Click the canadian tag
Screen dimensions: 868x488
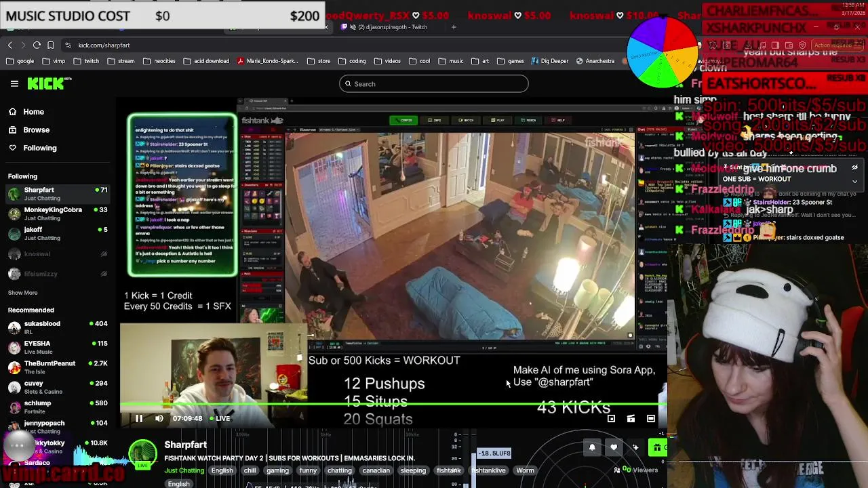(x=376, y=470)
